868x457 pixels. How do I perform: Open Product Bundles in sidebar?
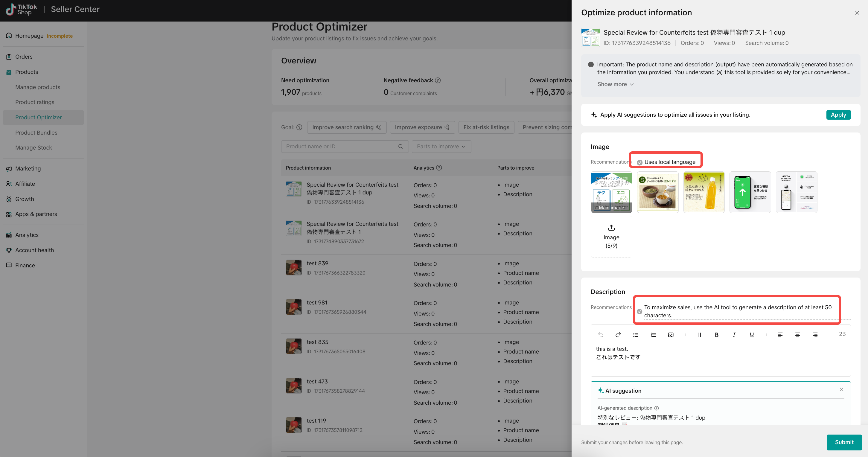36,132
